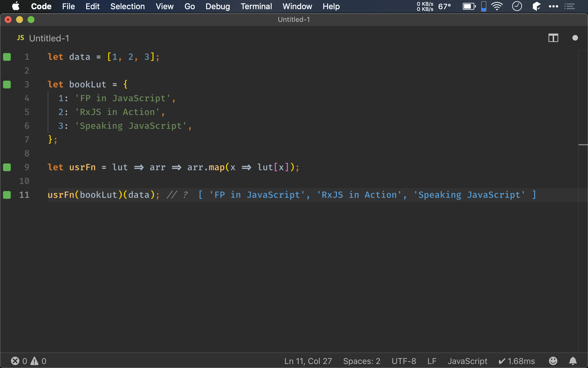Click Quokka 1.68ms status item

click(517, 361)
